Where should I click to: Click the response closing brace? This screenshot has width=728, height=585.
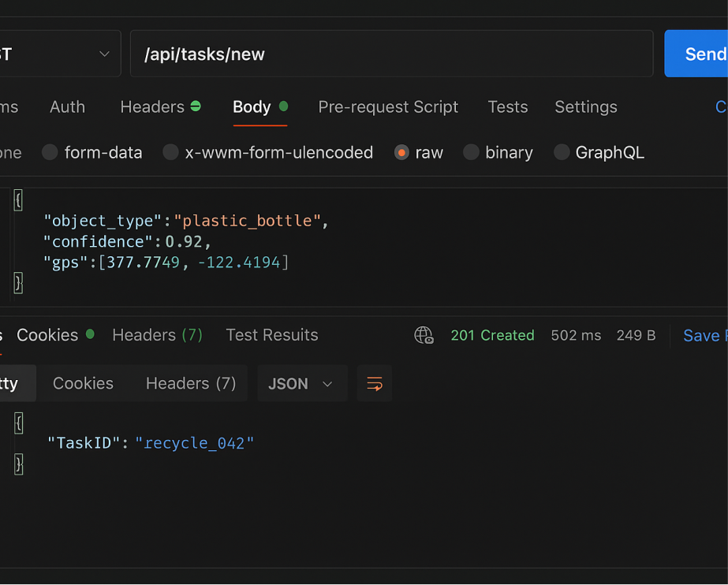[x=19, y=464]
